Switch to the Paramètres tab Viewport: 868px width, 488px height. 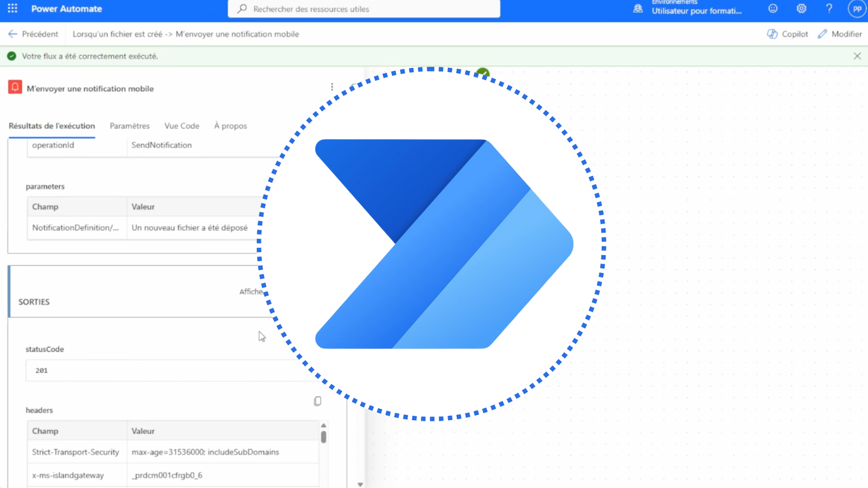130,126
